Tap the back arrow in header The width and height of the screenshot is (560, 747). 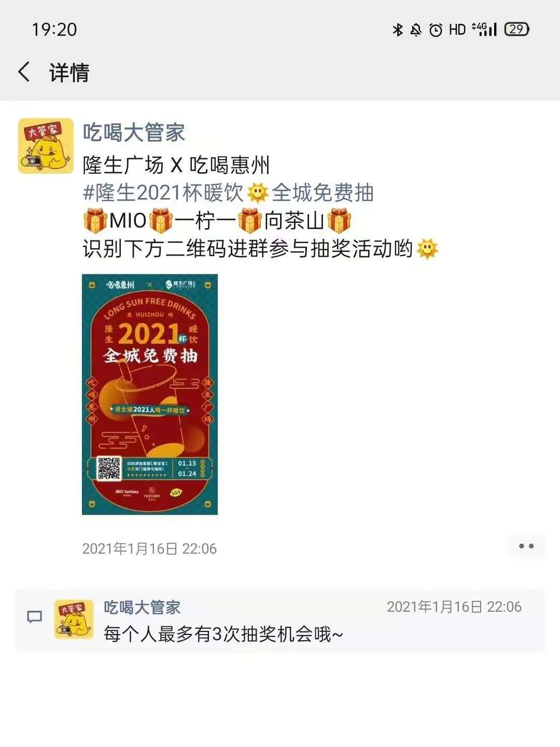[24, 72]
